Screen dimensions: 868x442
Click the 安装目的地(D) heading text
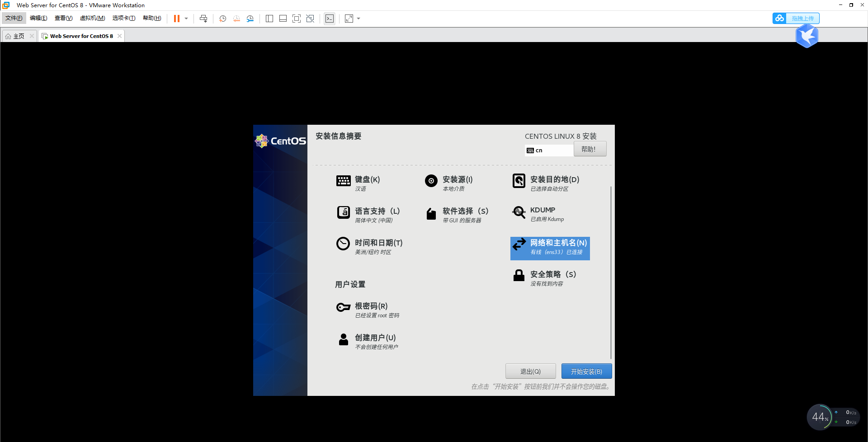pos(555,179)
